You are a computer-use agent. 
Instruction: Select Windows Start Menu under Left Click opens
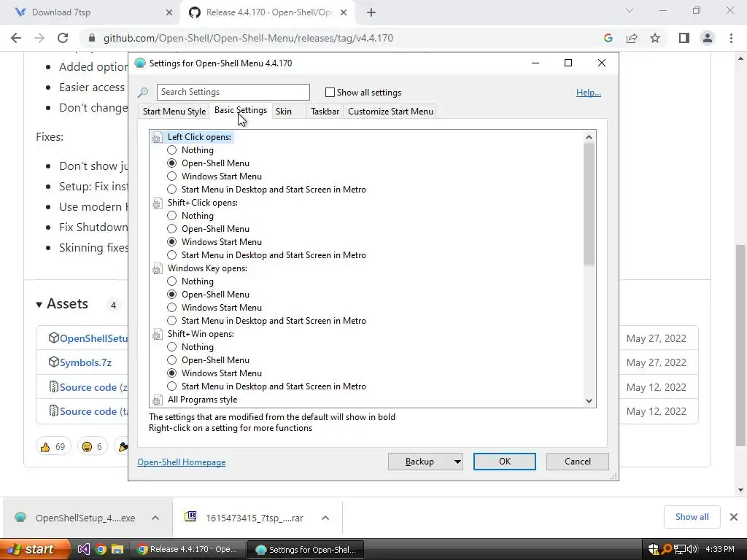click(x=172, y=176)
